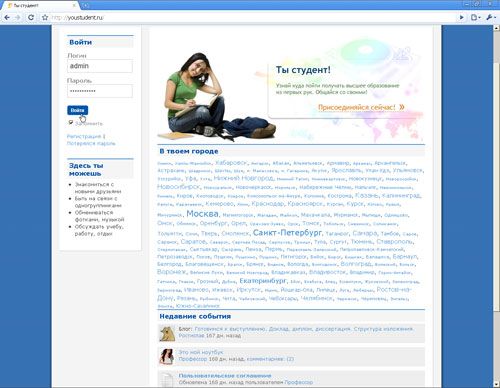The height and width of the screenshot is (388, 500).
Task: Open the Регистрация link
Action: coord(84,136)
